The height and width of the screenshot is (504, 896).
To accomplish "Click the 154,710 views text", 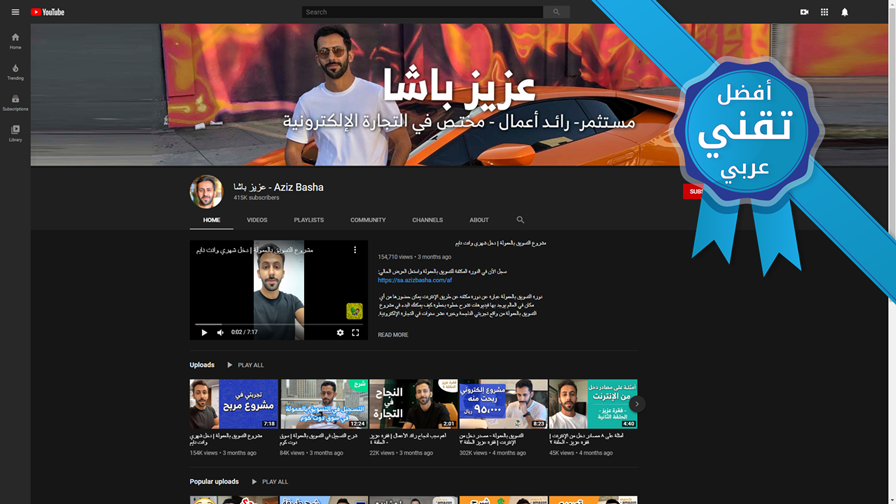I will click(x=395, y=257).
